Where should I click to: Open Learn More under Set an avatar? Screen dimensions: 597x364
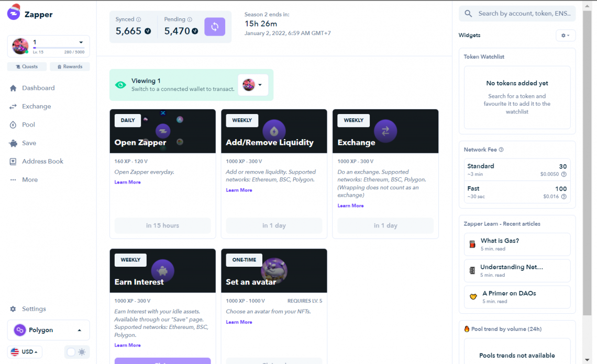point(239,322)
